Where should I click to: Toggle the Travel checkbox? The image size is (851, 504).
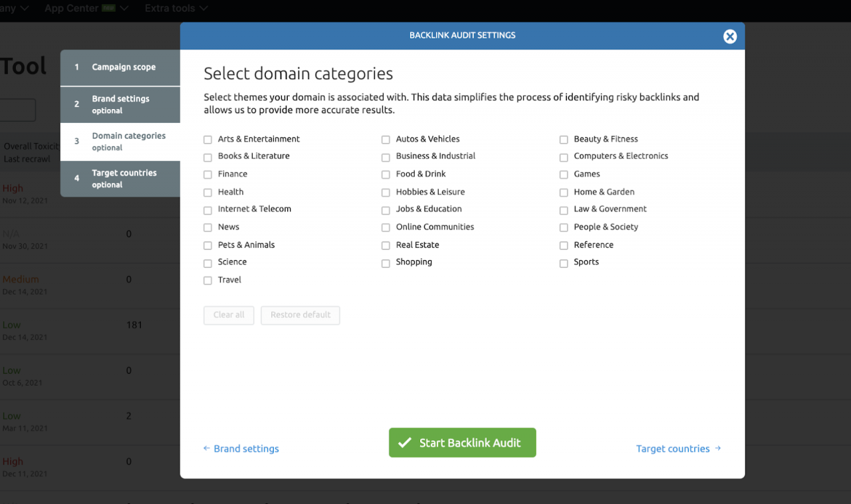208,281
